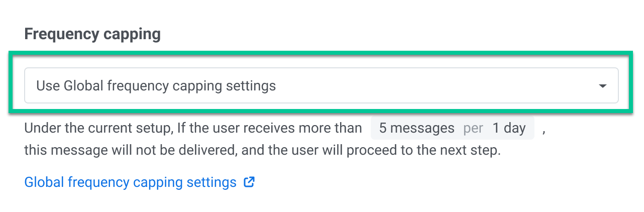The width and height of the screenshot is (644, 212).
Task: Click the external link icon
Action: point(249,182)
